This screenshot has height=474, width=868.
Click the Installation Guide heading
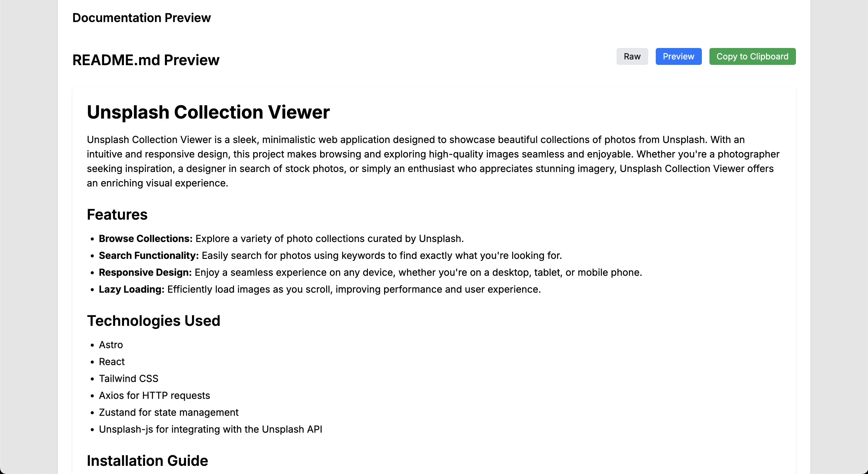(148, 460)
